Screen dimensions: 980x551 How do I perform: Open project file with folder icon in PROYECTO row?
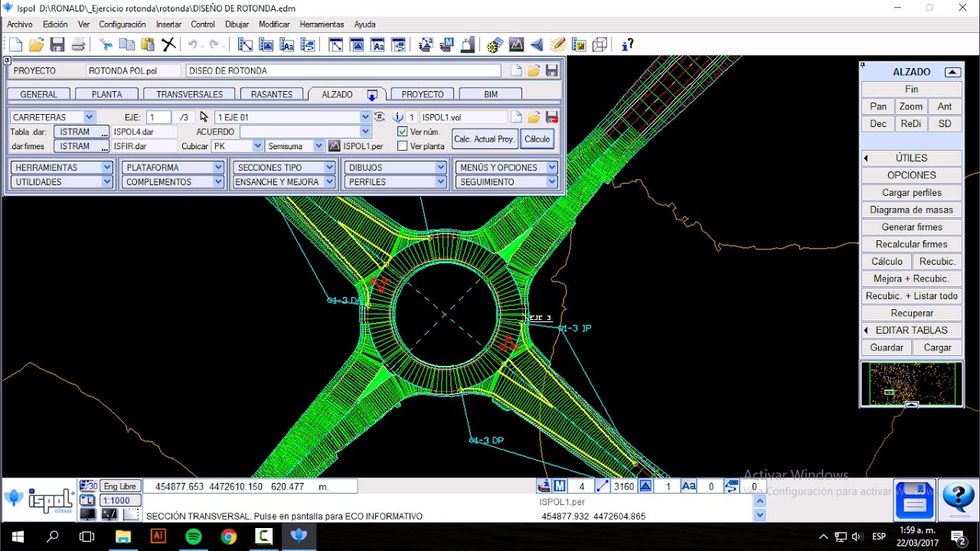click(x=534, y=70)
